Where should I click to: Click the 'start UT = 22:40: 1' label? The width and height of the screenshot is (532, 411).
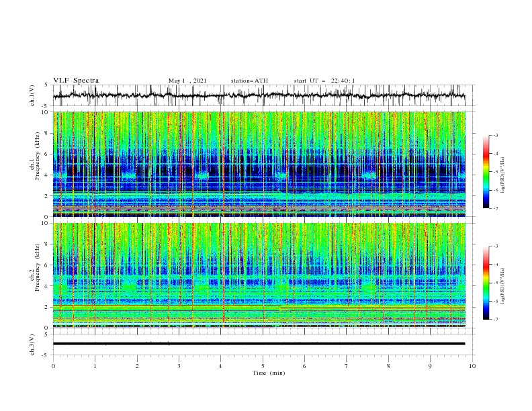click(x=324, y=81)
